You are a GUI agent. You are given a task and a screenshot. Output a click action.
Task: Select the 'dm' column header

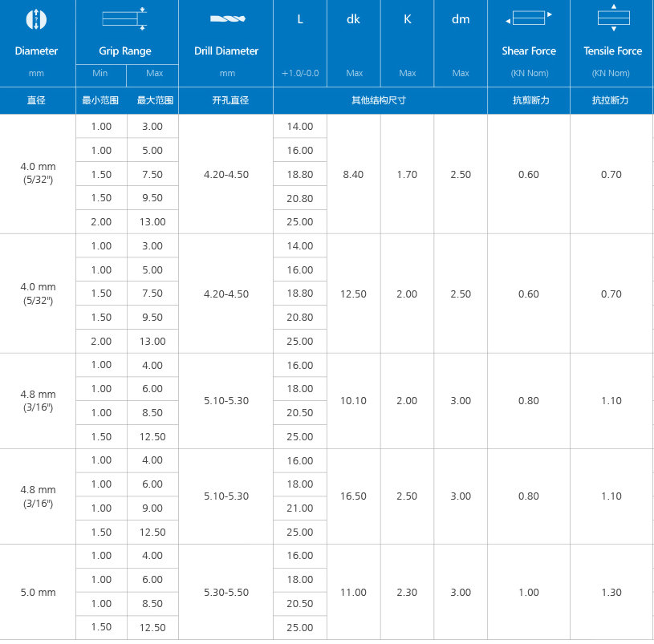[x=461, y=19]
